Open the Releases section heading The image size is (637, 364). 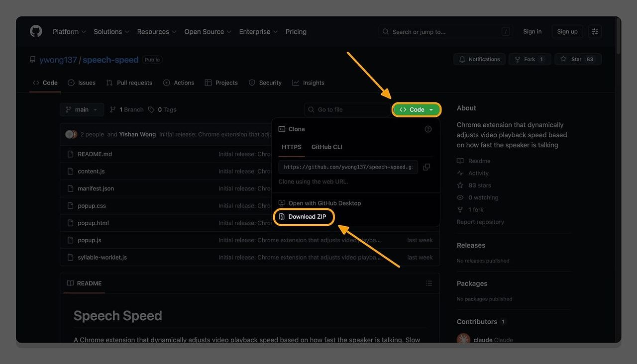471,245
